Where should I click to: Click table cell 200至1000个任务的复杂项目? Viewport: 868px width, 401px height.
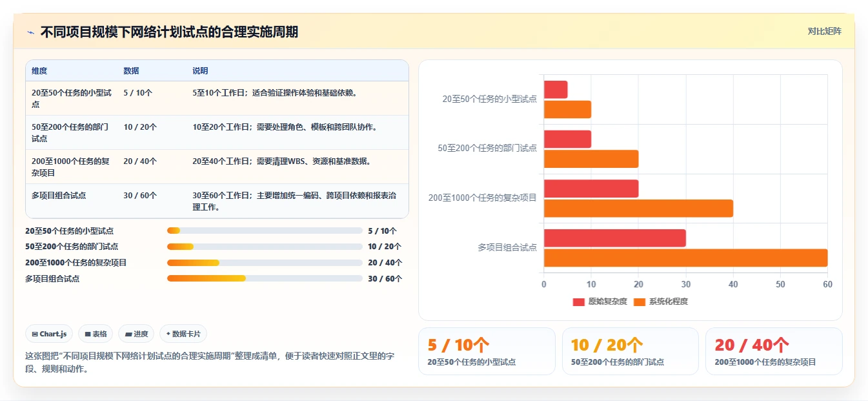(x=72, y=167)
